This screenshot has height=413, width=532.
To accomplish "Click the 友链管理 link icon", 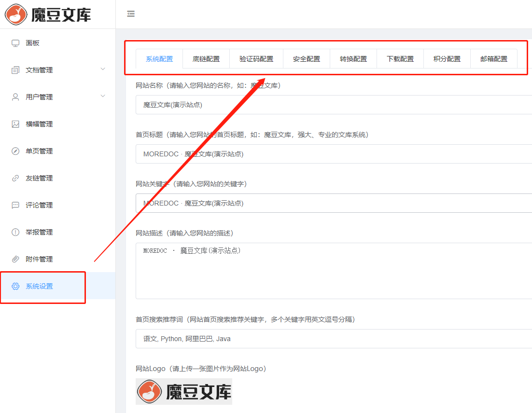I will 15,178.
